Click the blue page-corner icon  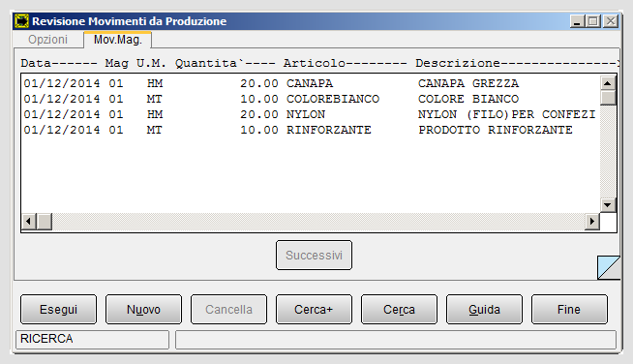[609, 267]
